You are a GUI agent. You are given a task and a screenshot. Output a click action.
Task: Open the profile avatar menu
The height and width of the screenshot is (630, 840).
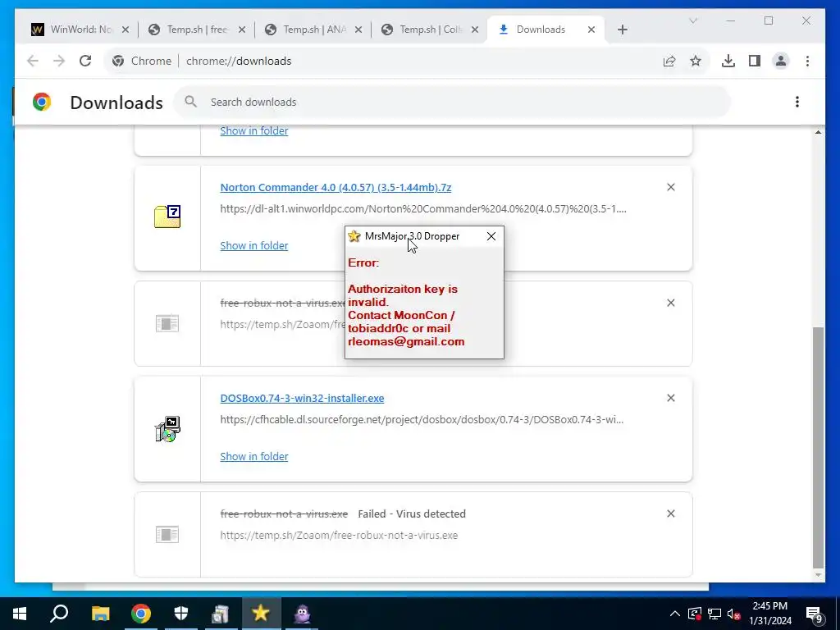click(781, 61)
